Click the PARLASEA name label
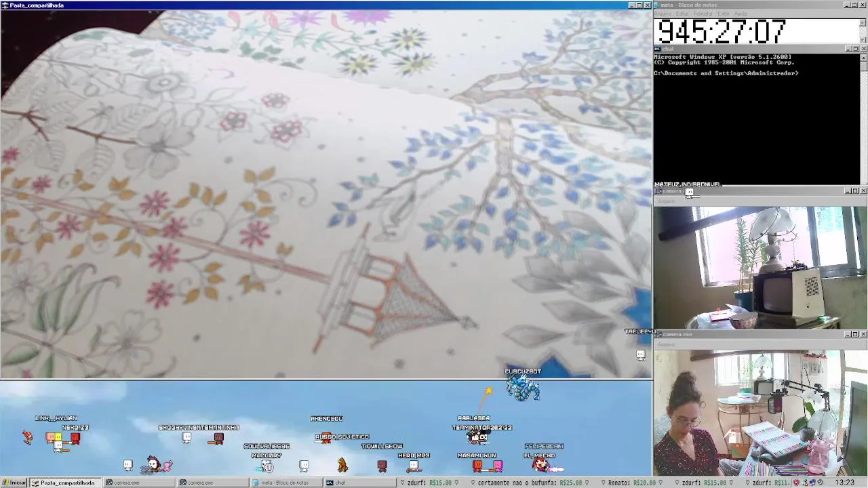The height and width of the screenshot is (488, 868). tap(473, 418)
